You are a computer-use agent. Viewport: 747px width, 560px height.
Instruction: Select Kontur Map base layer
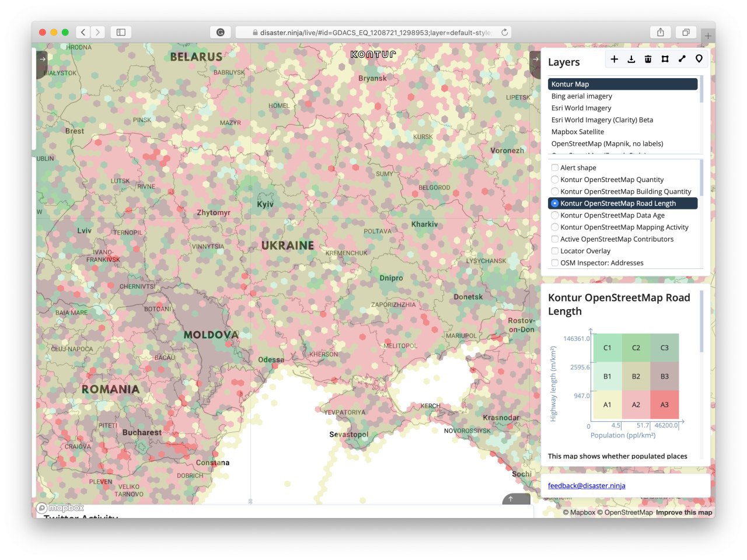pyautogui.click(x=623, y=84)
